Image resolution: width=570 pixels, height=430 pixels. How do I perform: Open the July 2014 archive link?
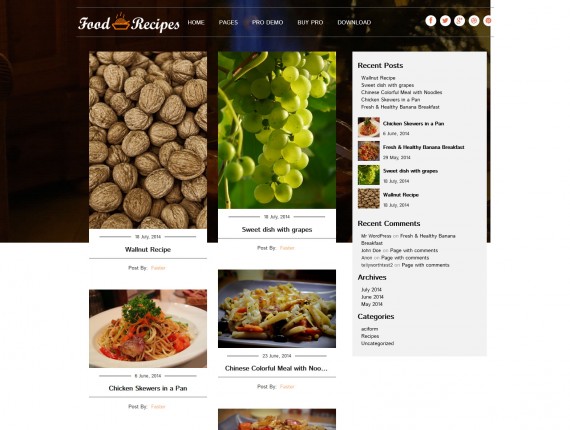371,290
